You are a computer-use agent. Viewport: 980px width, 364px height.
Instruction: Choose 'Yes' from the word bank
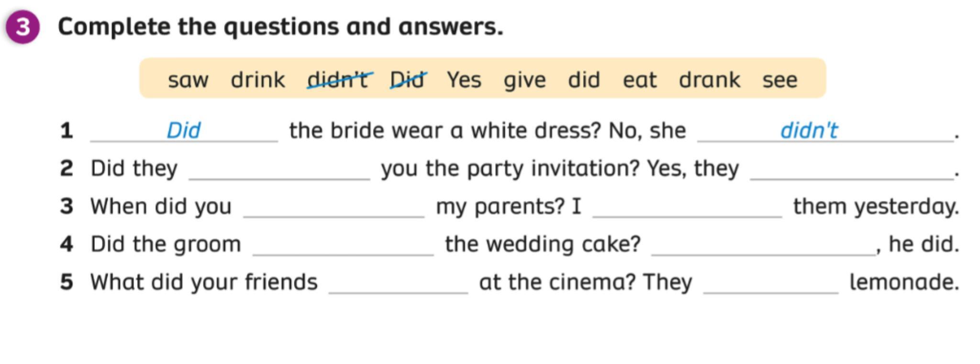click(464, 79)
